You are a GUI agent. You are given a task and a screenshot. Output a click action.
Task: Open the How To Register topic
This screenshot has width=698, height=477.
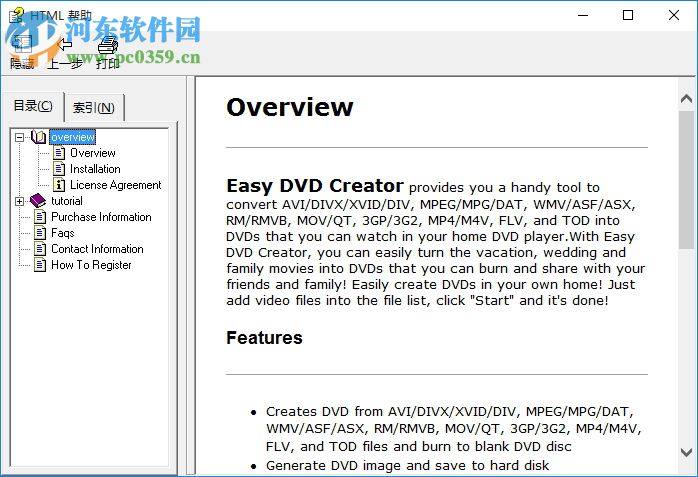[x=91, y=265]
